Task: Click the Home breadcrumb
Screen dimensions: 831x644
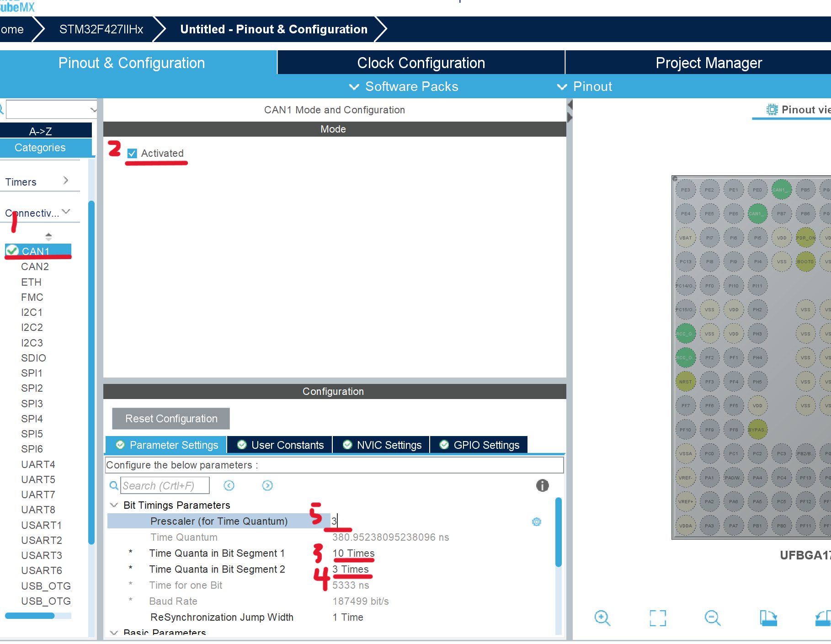Action: 12,29
